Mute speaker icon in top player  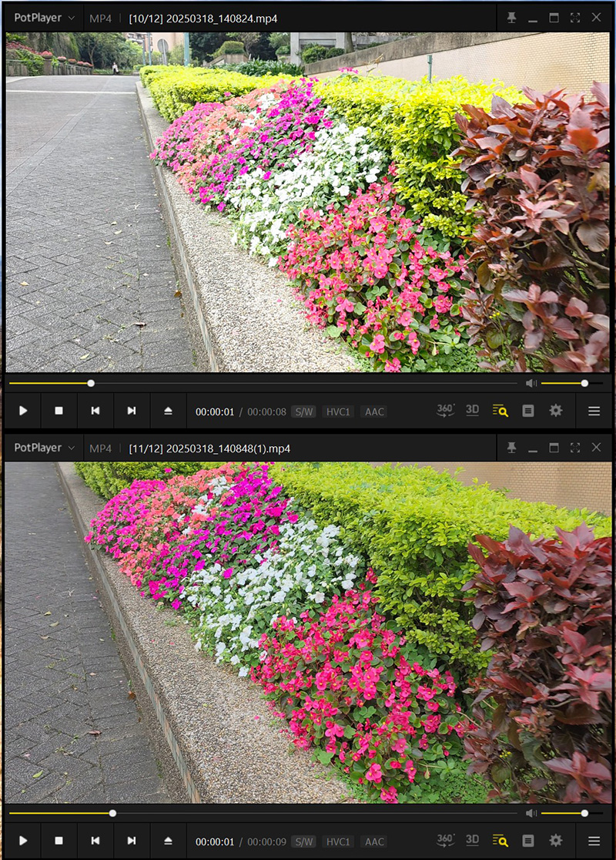(531, 384)
